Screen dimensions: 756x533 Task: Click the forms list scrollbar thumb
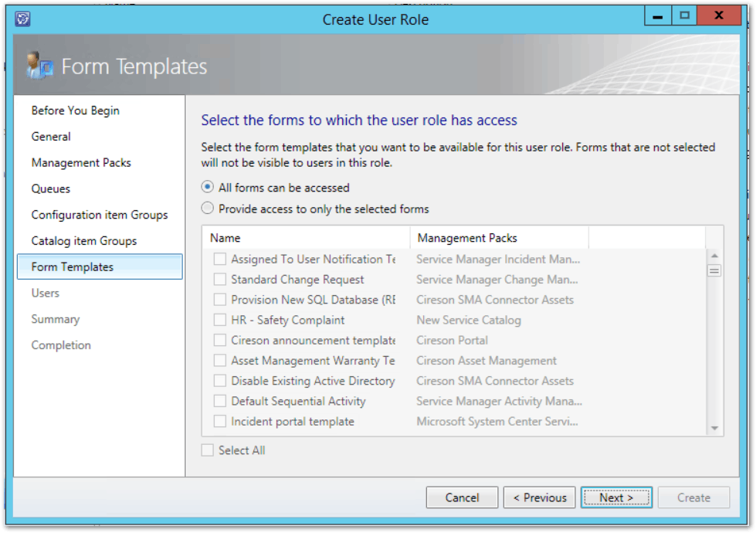click(714, 270)
